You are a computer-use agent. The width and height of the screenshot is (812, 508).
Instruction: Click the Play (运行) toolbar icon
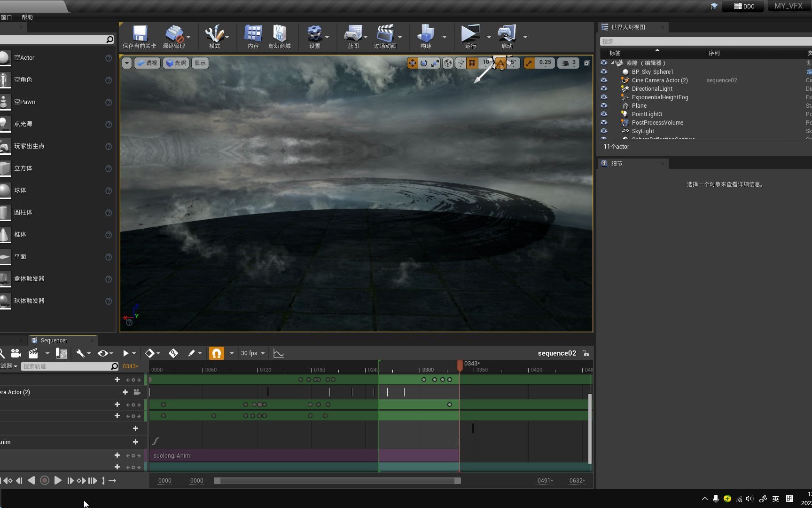(470, 34)
